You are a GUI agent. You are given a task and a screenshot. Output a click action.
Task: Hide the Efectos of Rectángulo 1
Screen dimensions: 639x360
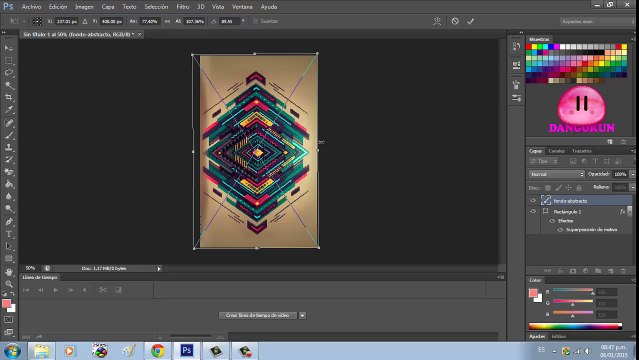pyautogui.click(x=553, y=221)
